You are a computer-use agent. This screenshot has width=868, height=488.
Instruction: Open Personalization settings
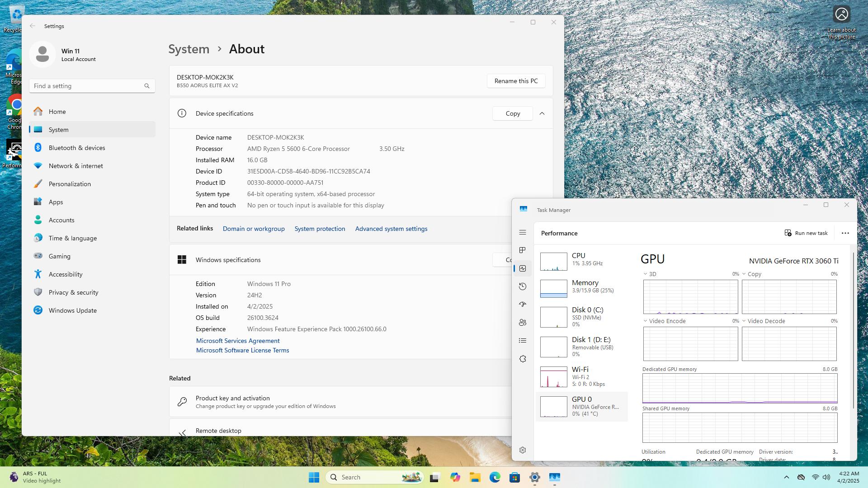[92, 184]
